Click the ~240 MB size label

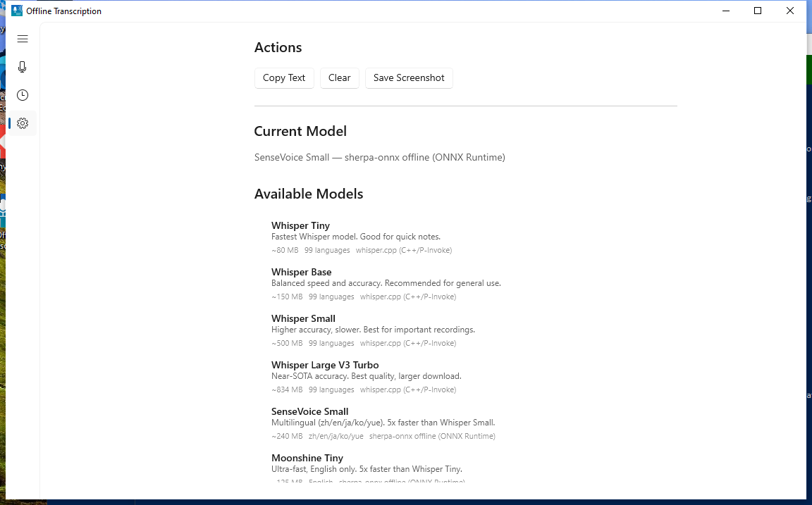tap(287, 437)
